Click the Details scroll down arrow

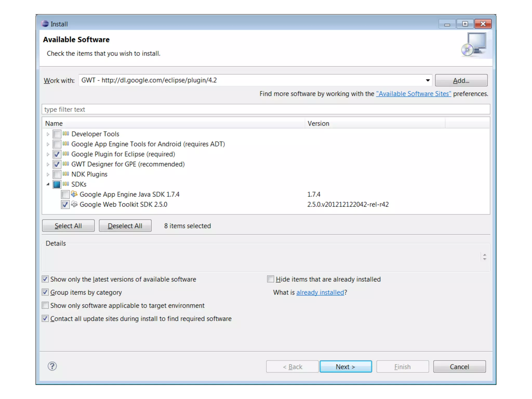click(x=484, y=259)
